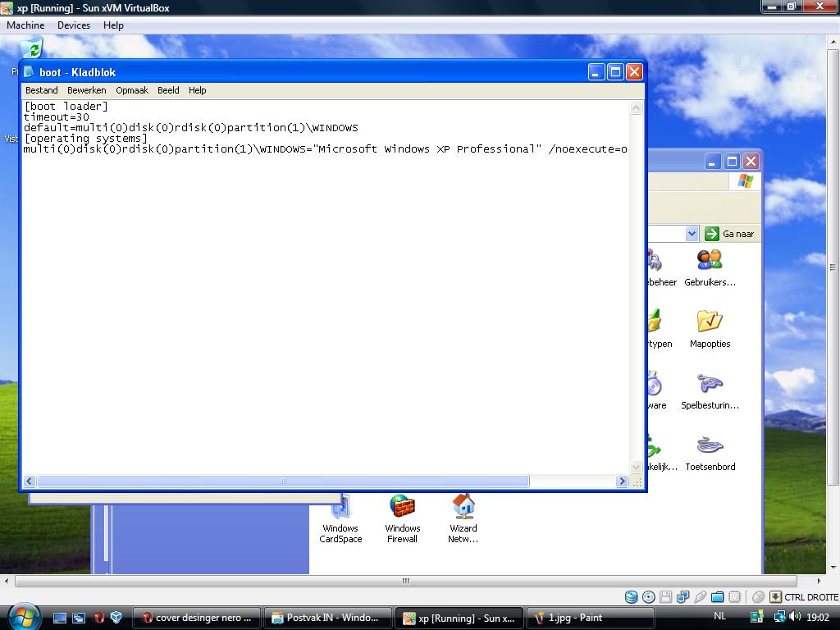840x630 pixels.
Task: Click the left scroll arrow in Kladblok
Action: pos(30,481)
